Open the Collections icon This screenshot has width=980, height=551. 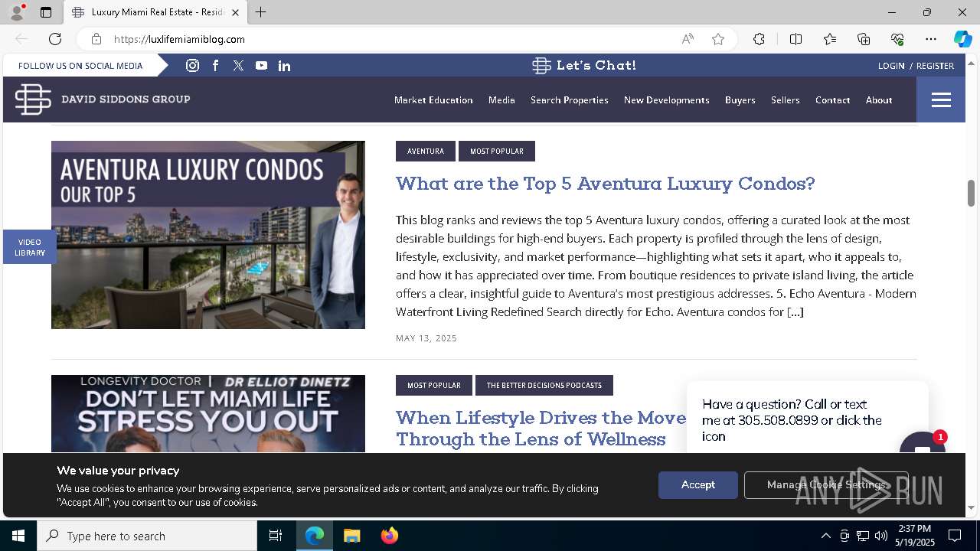tap(864, 39)
